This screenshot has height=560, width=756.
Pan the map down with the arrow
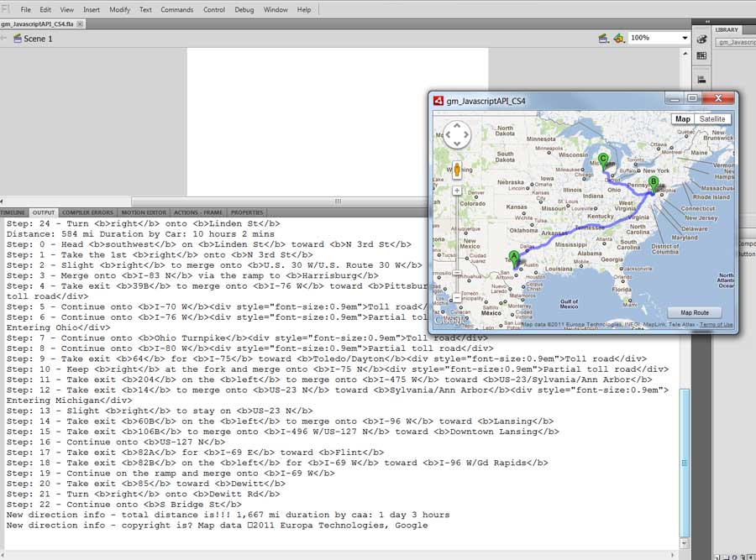(457, 144)
